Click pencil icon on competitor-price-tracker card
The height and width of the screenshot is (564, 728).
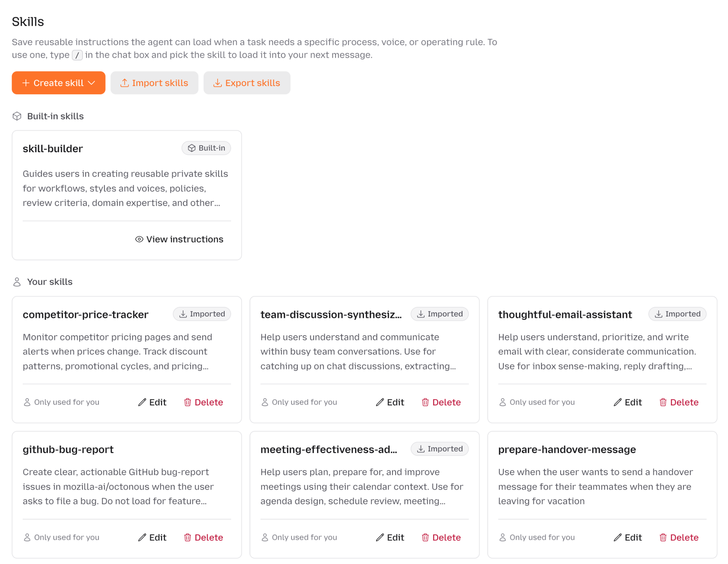(x=142, y=402)
